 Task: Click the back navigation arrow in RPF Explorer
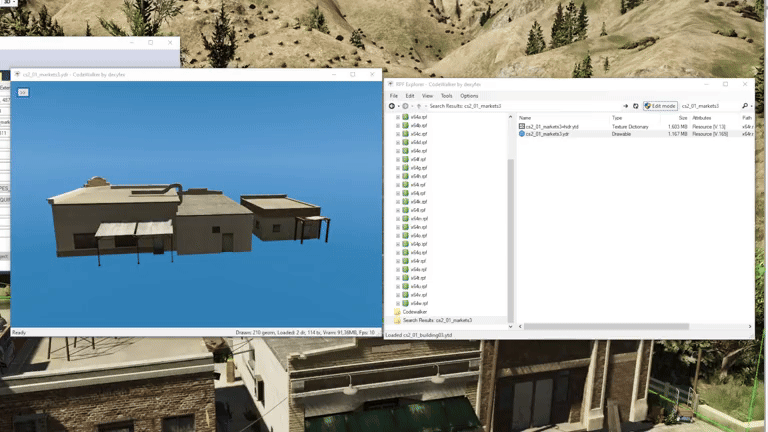tap(392, 106)
